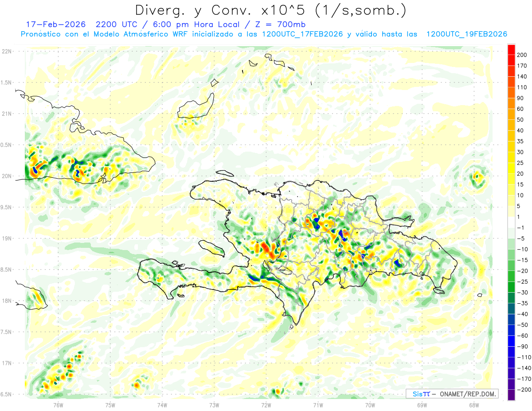Click the colorbar value '-40'
Image resolution: width=532 pixels, height=411 pixels.
coord(524,314)
